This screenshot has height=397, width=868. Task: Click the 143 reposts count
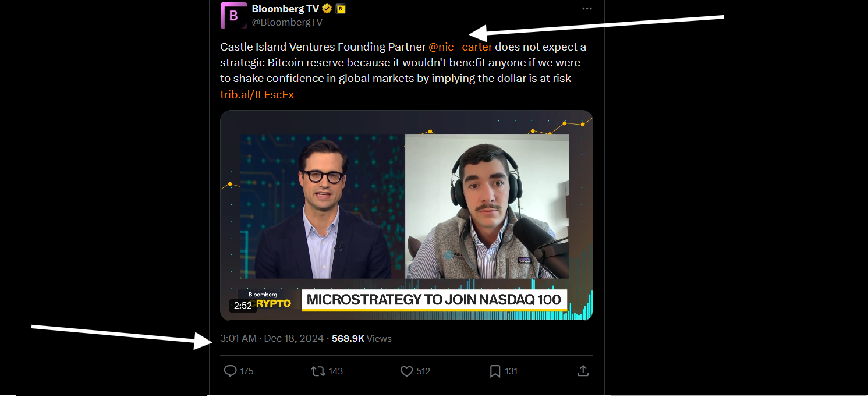336,371
